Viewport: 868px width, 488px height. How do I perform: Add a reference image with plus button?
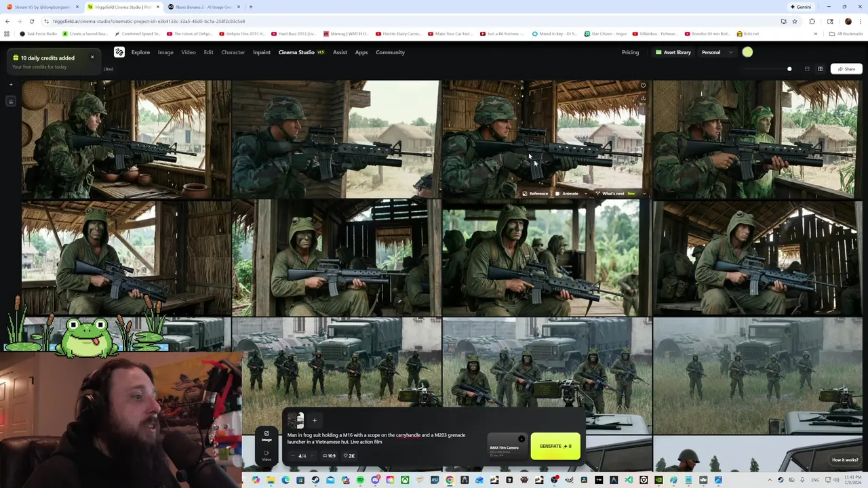pyautogui.click(x=314, y=420)
